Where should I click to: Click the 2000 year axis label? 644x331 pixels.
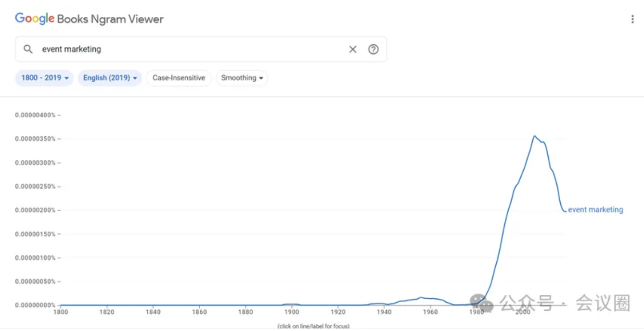(x=523, y=312)
